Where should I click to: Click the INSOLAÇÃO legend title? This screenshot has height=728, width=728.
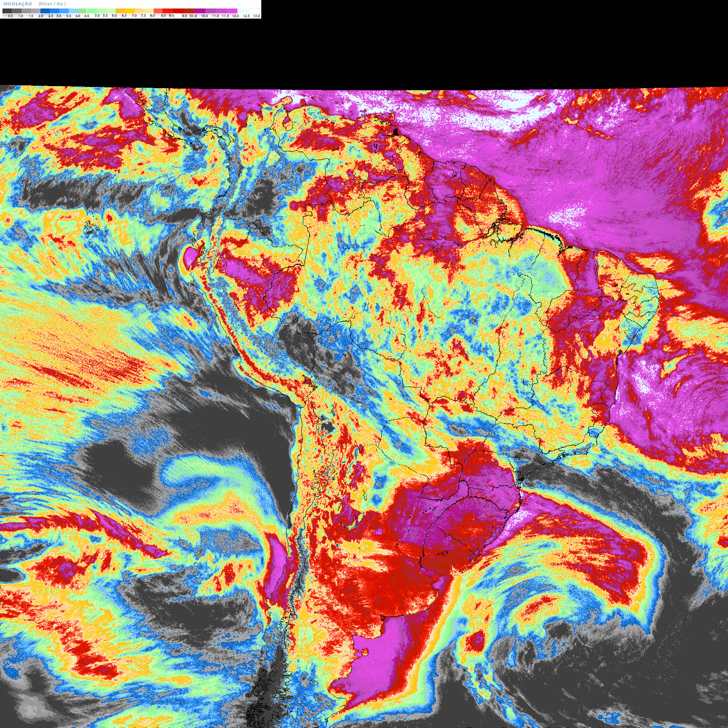click(x=18, y=4)
